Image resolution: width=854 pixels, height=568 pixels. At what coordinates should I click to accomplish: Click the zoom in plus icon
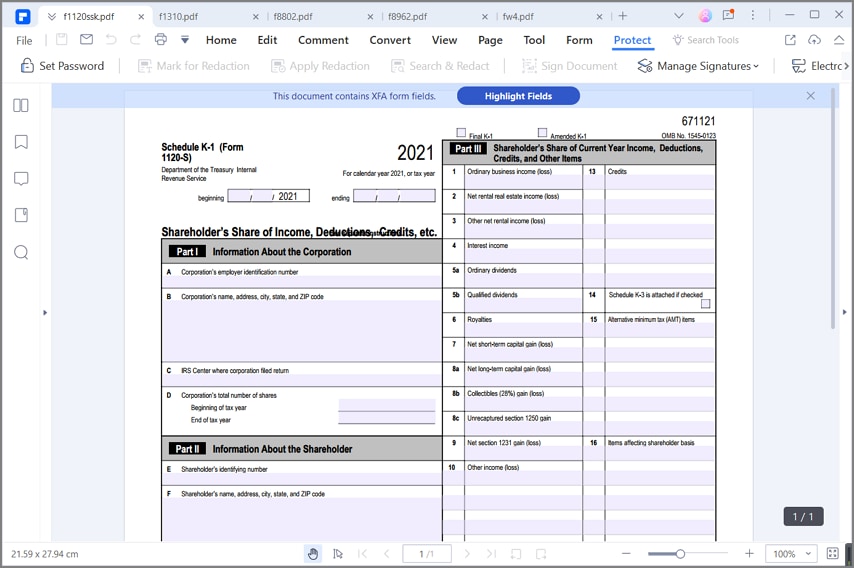click(x=749, y=553)
